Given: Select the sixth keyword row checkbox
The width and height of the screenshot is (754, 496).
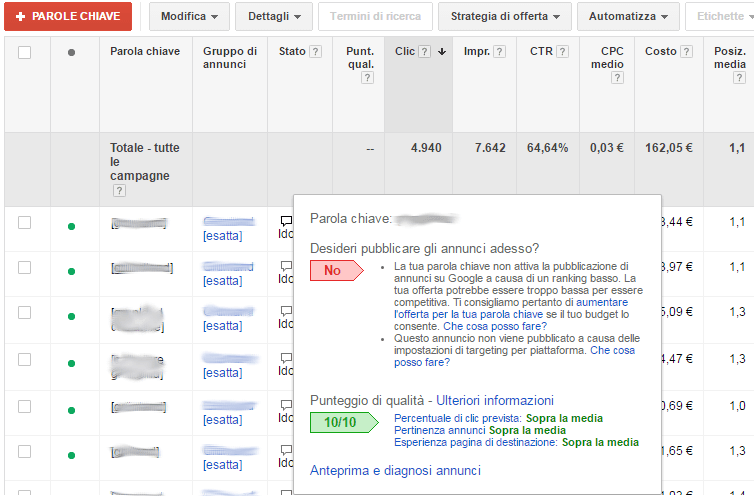Looking at the screenshot, I should pyautogui.click(x=25, y=451).
